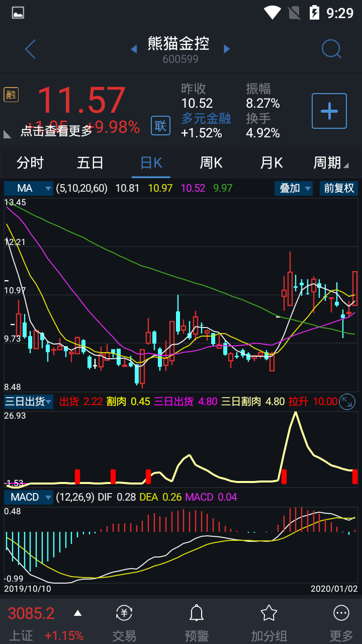Tap the latest candlestick on chart

[355, 288]
